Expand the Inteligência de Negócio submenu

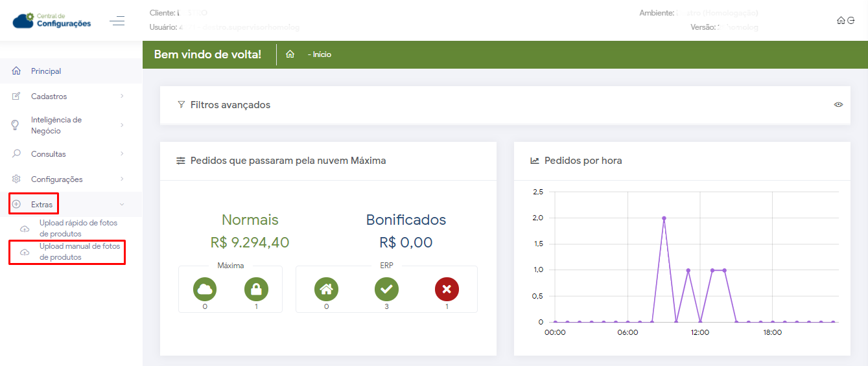[x=122, y=125]
